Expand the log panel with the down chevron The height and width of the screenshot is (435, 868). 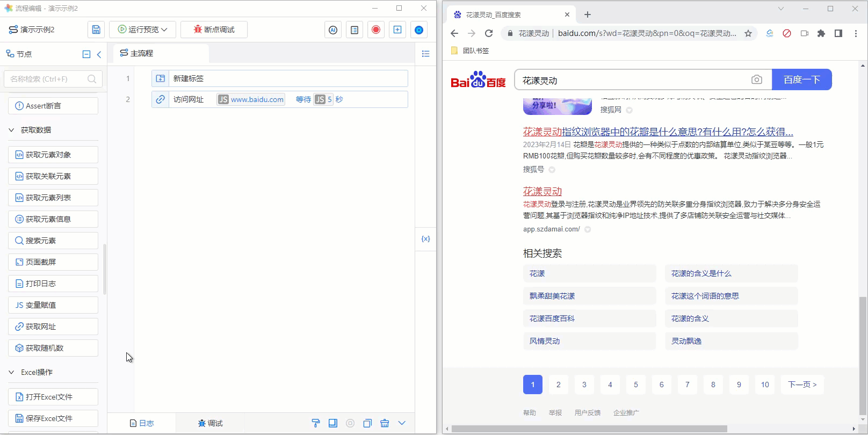tap(402, 423)
